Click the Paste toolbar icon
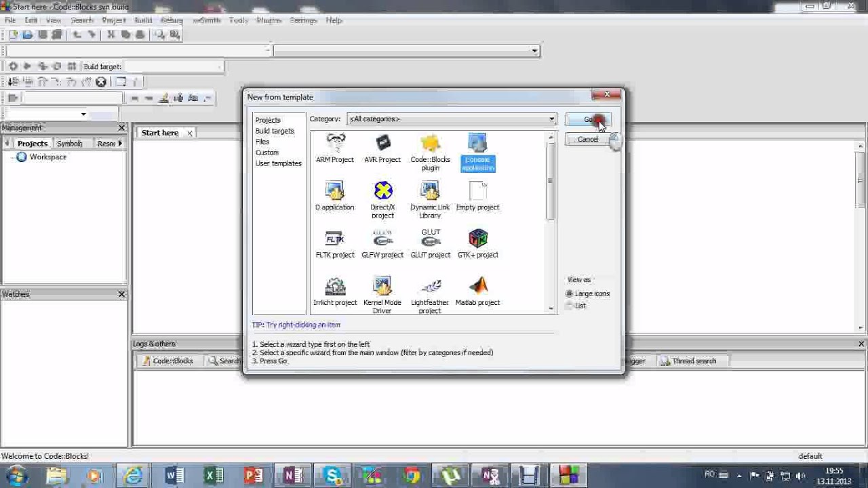868x488 pixels. tap(140, 35)
